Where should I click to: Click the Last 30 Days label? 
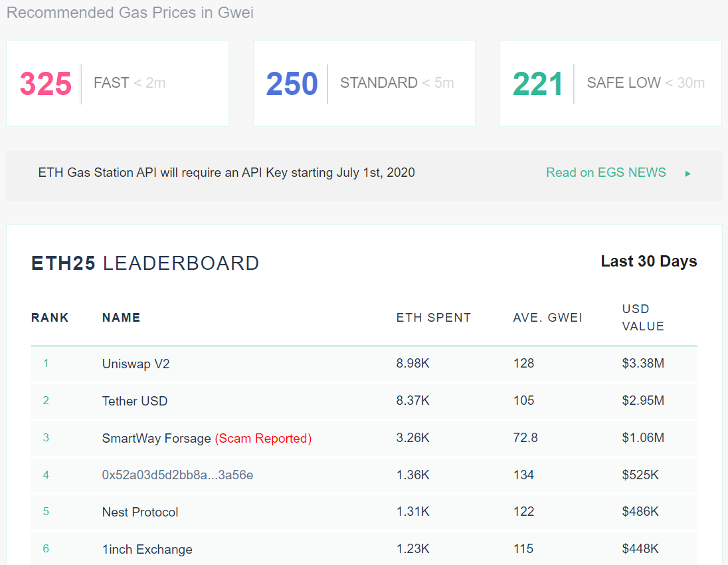pos(648,262)
